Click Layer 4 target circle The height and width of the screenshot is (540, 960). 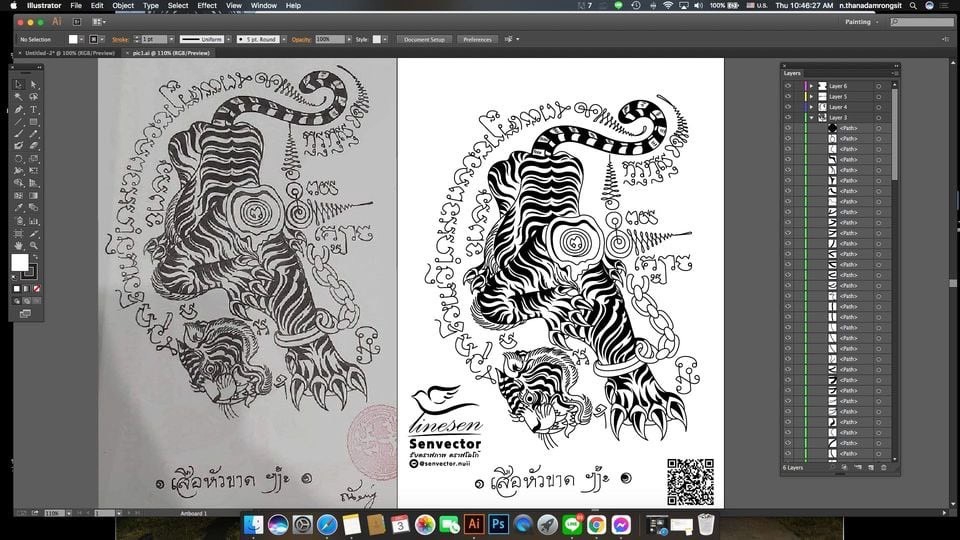click(879, 107)
